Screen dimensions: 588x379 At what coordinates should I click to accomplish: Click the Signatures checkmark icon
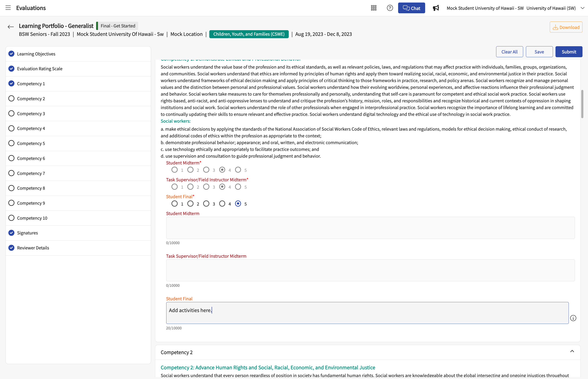pos(11,233)
